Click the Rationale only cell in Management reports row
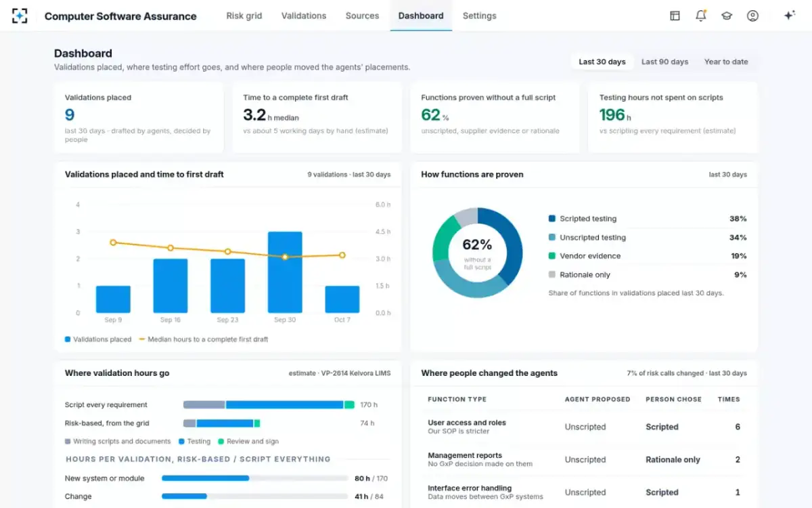 coord(673,459)
